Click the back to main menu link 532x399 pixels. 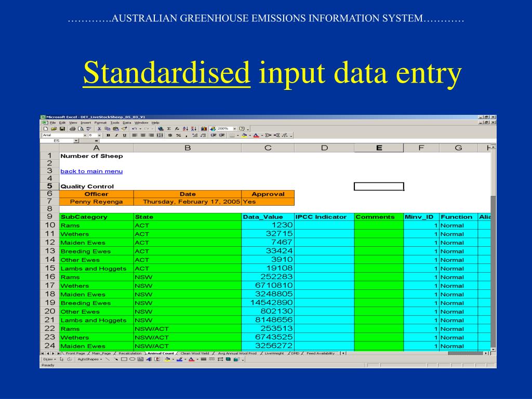pyautogui.click(x=91, y=171)
